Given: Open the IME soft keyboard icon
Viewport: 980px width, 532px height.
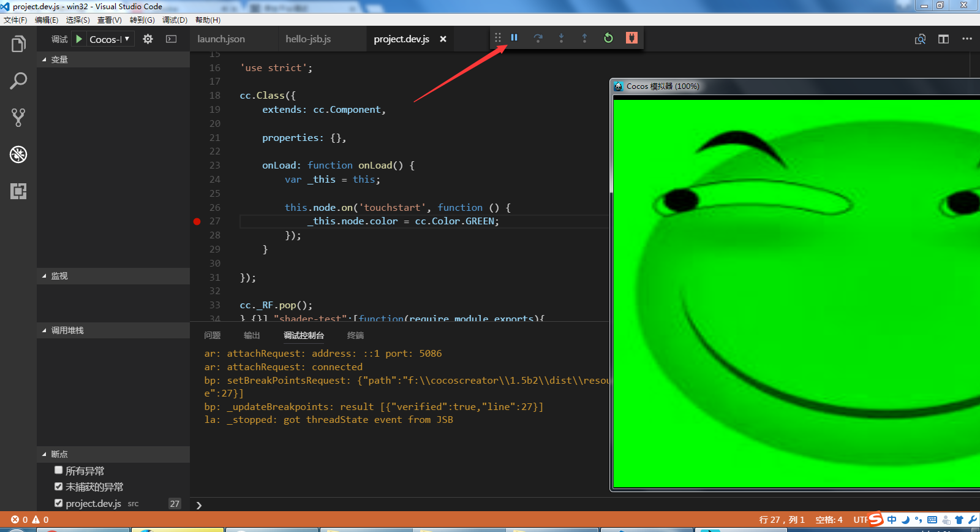Looking at the screenshot, I should point(932,520).
